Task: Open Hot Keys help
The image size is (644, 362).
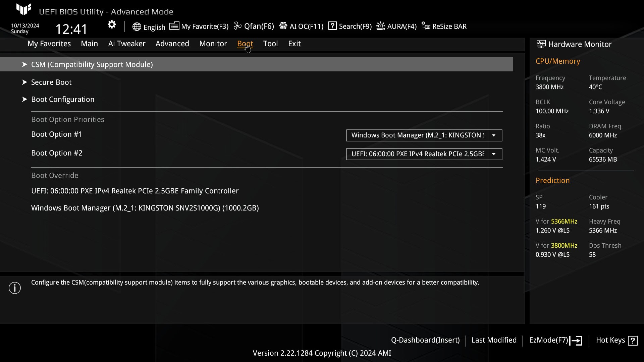Action: 610,340
